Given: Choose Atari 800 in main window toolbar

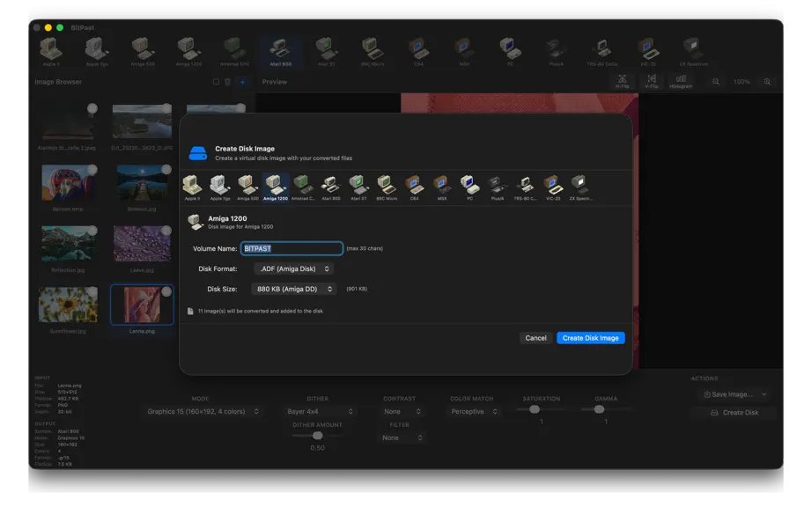Looking at the screenshot, I should point(280,52).
